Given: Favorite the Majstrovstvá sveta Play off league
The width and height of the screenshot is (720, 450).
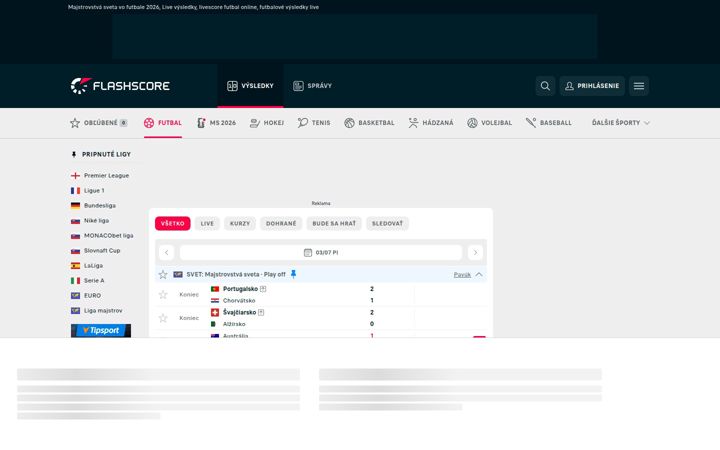Looking at the screenshot, I should [163, 275].
